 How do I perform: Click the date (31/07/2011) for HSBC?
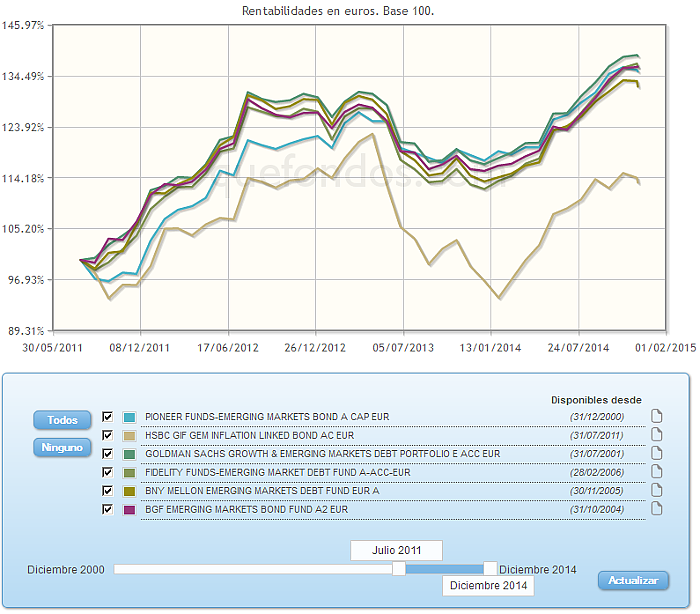[596, 435]
